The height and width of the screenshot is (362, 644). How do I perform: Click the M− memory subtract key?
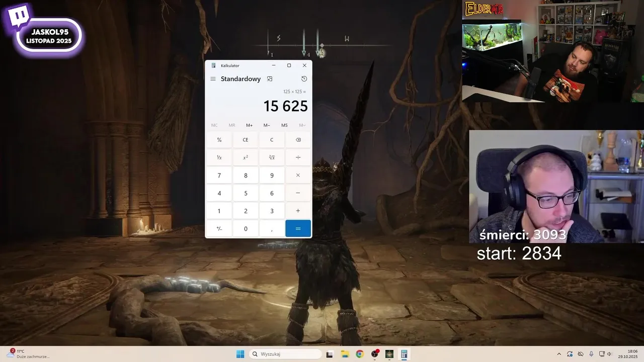[267, 125]
